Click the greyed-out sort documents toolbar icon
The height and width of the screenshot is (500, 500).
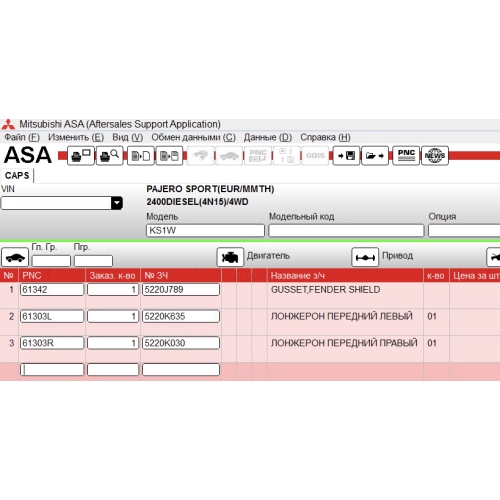[x=287, y=156]
